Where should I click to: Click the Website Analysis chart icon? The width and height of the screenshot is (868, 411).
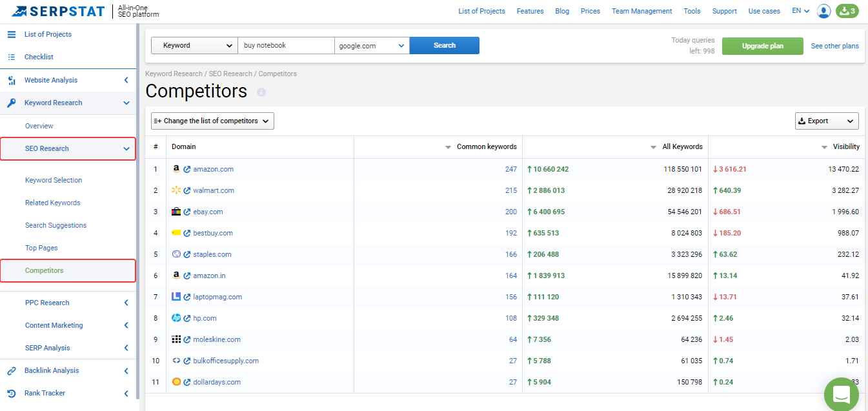(x=12, y=80)
